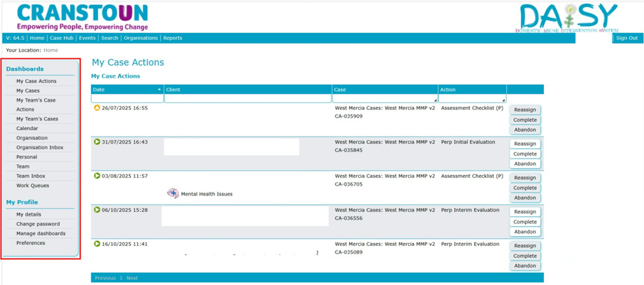This screenshot has width=644, height=285.
Task: Open My Team's Cases dashboard
Action: [37, 119]
